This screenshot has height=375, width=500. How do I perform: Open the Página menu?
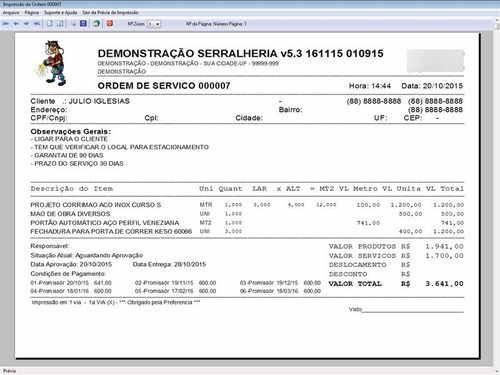[32, 13]
